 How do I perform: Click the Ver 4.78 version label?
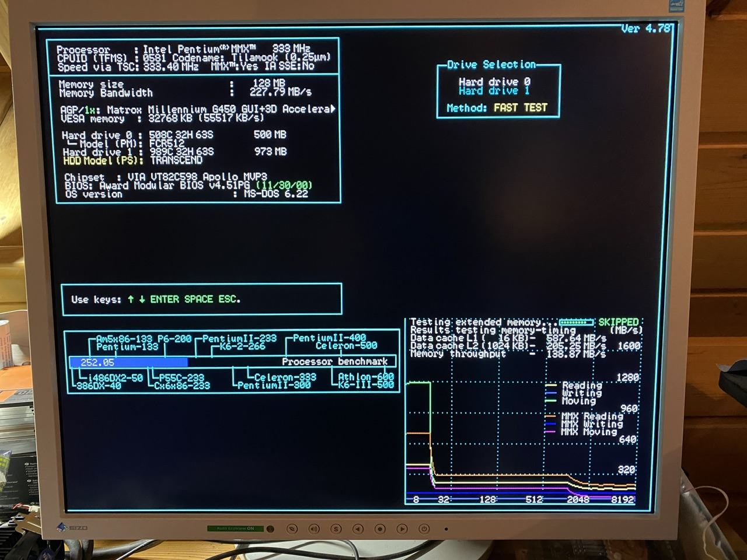coord(646,28)
